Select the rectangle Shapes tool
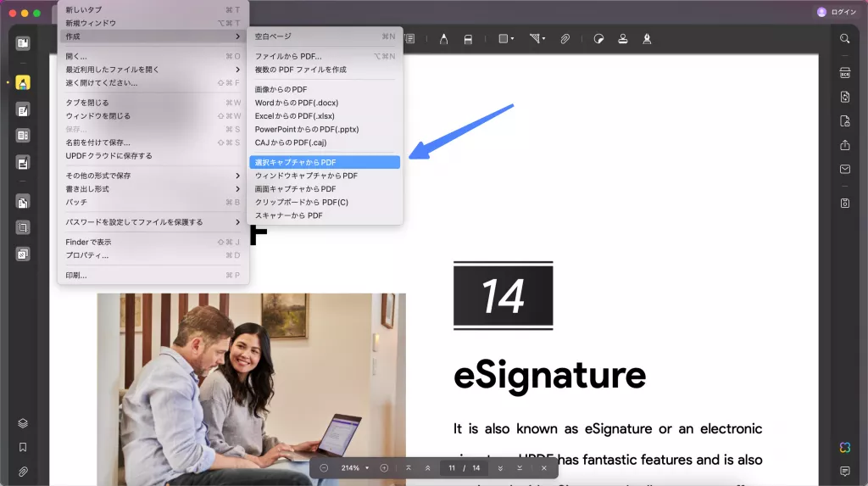The height and width of the screenshot is (486, 868). pyautogui.click(x=504, y=39)
